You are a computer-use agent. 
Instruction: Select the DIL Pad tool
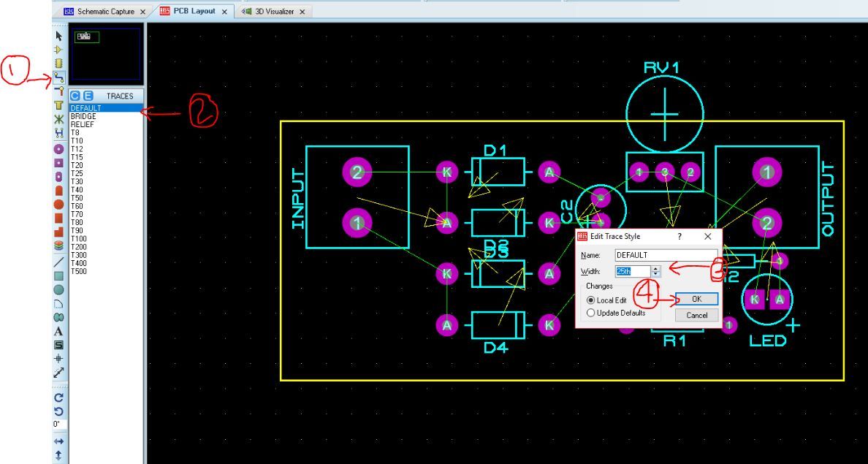58,177
